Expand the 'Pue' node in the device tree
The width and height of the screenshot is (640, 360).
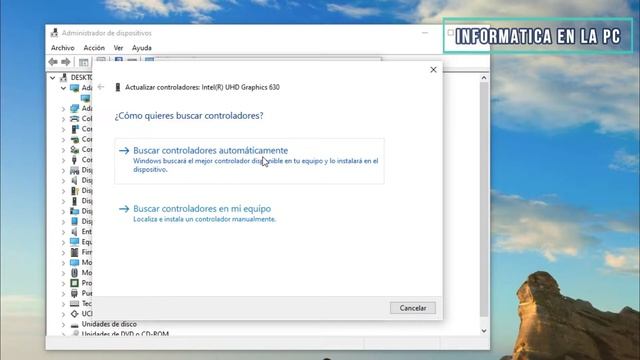pos(63,293)
